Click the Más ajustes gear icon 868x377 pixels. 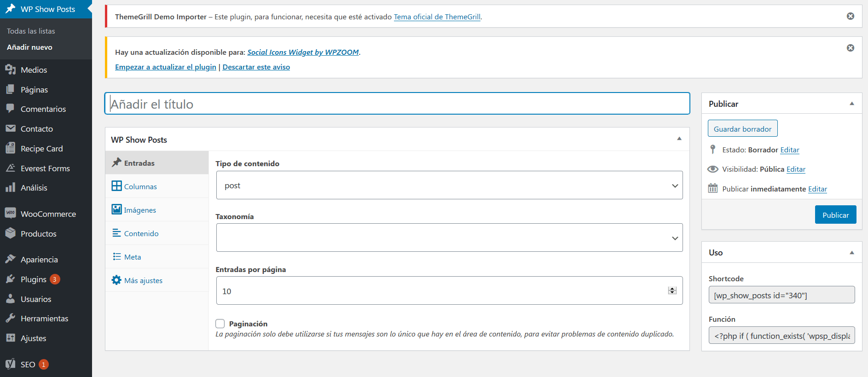point(116,280)
